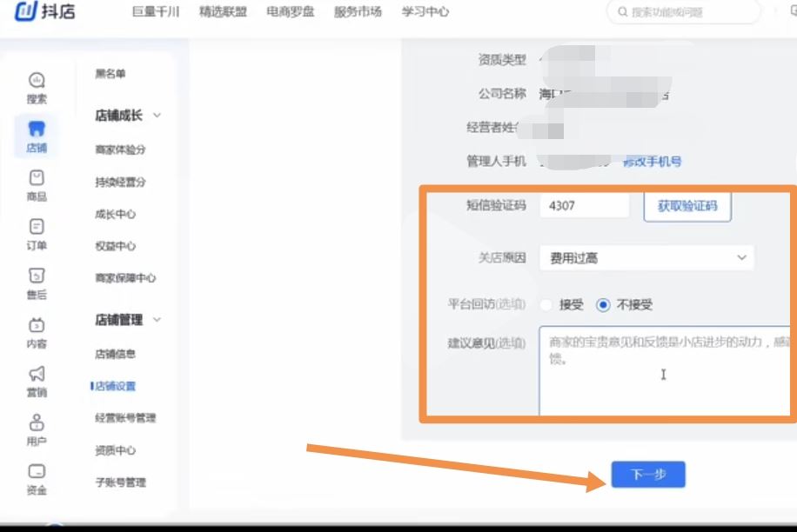Open 巨量千川 in top navigation
The width and height of the screenshot is (797, 532).
pos(156,11)
